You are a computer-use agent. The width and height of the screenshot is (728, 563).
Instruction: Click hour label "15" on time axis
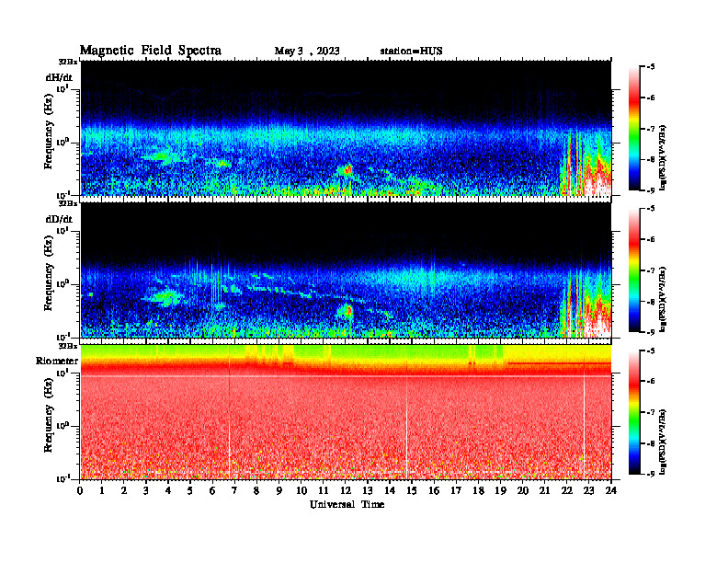tap(412, 490)
